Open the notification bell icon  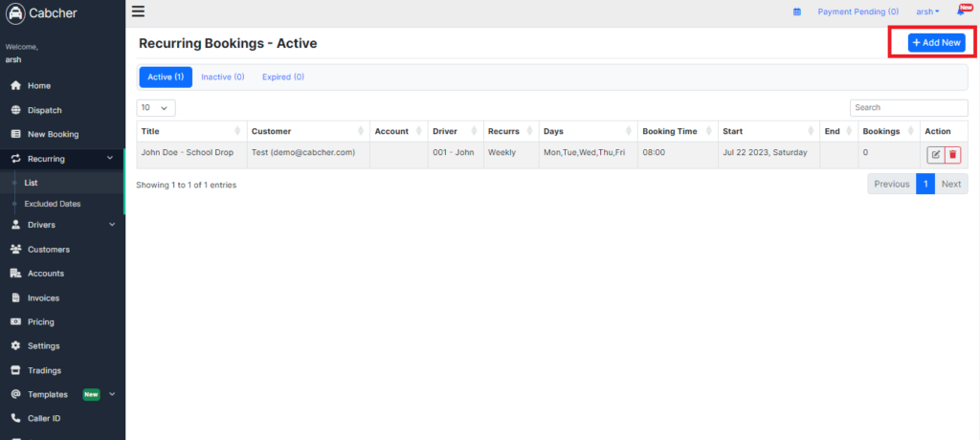[x=961, y=11]
